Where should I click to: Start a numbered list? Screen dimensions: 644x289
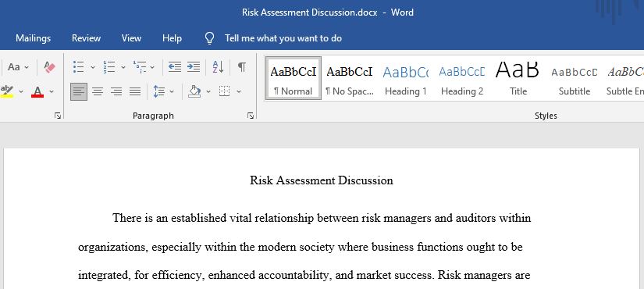coord(109,66)
